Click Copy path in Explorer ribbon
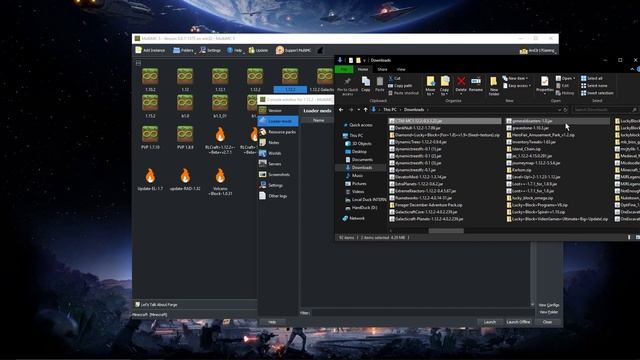This screenshot has height=360, width=640. pyautogui.click(x=400, y=86)
